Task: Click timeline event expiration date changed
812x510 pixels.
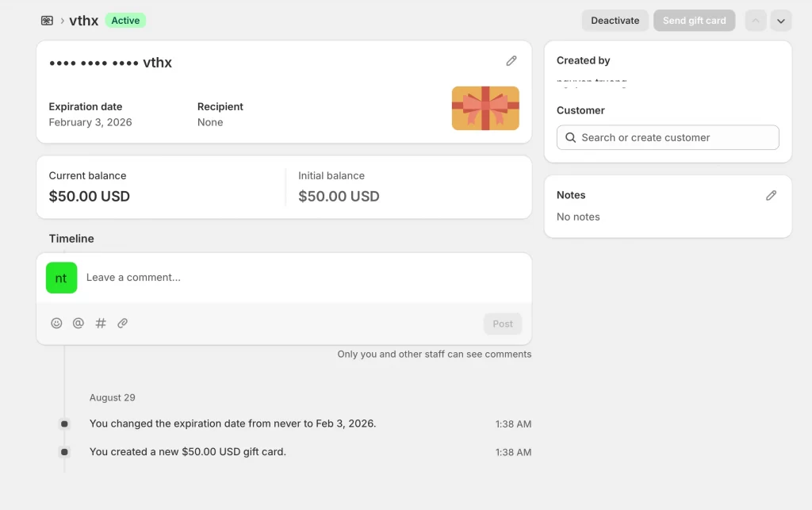Action: click(232, 424)
